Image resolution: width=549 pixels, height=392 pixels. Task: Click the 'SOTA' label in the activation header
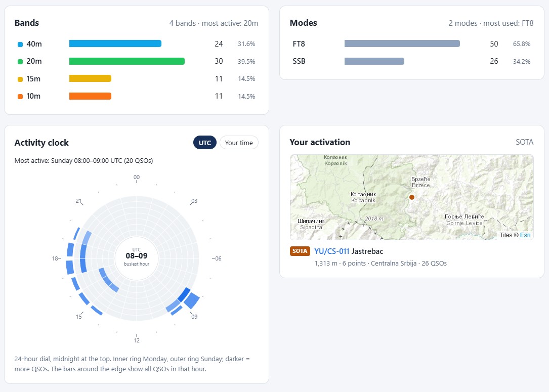525,142
